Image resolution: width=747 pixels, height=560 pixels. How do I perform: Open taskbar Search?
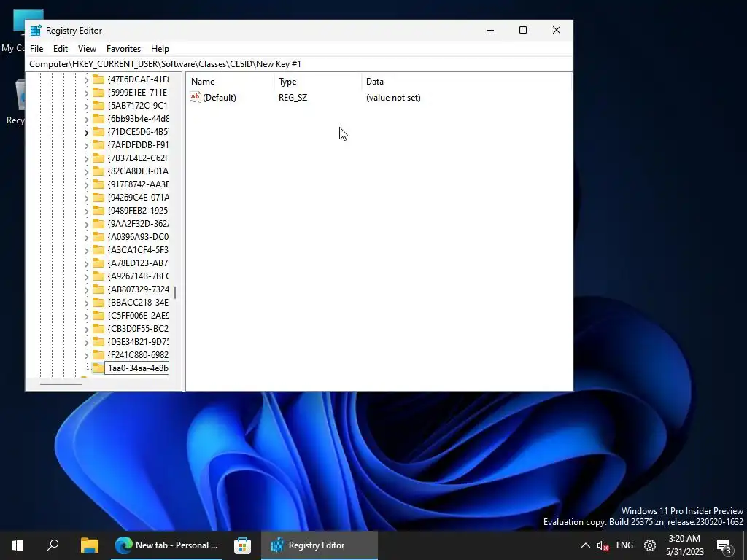pyautogui.click(x=53, y=545)
